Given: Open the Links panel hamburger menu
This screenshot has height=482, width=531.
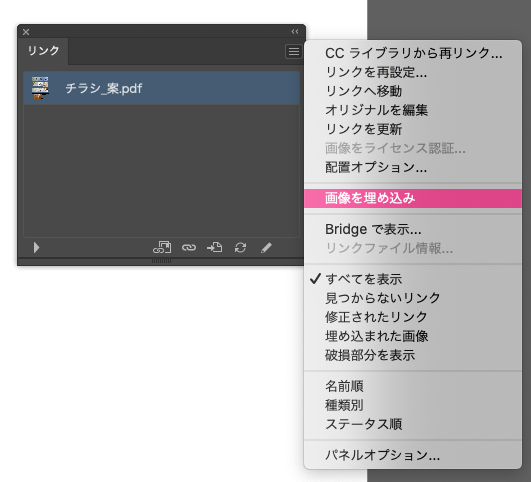Looking at the screenshot, I should [x=294, y=51].
